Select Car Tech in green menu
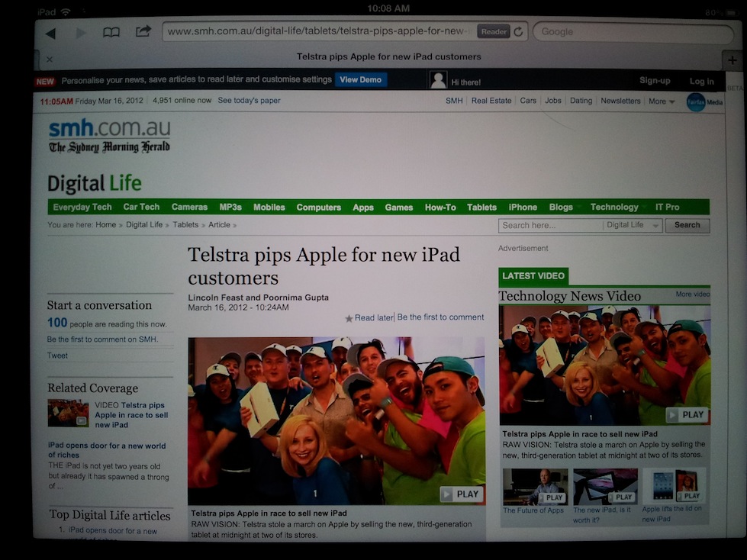The image size is (747, 560). coord(141,207)
